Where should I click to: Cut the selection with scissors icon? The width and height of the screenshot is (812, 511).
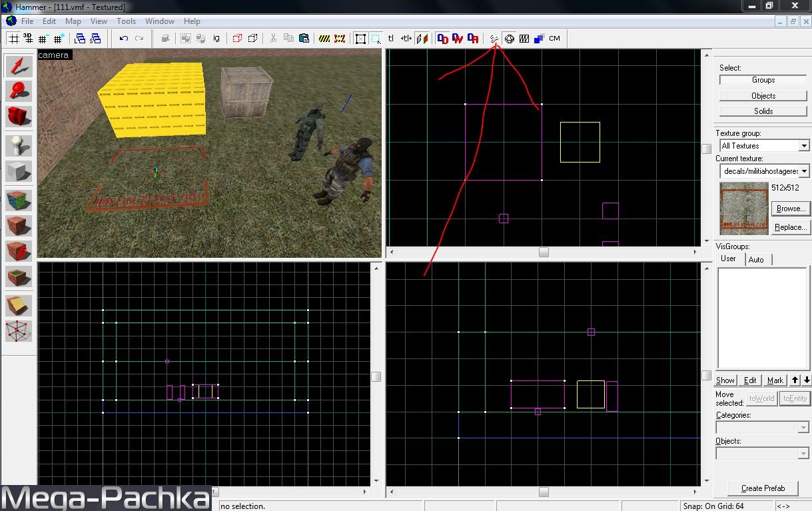(273, 39)
